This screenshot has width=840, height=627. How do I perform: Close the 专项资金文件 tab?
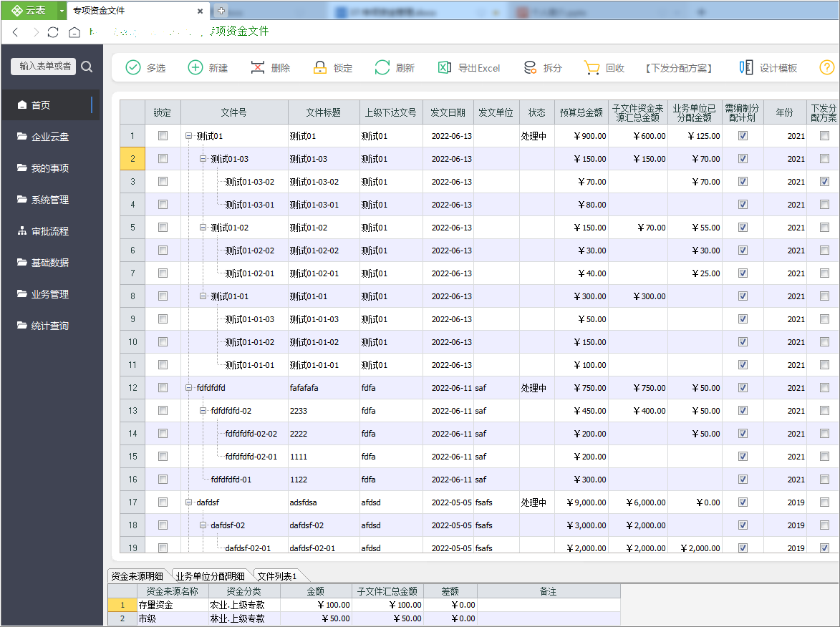tap(200, 11)
